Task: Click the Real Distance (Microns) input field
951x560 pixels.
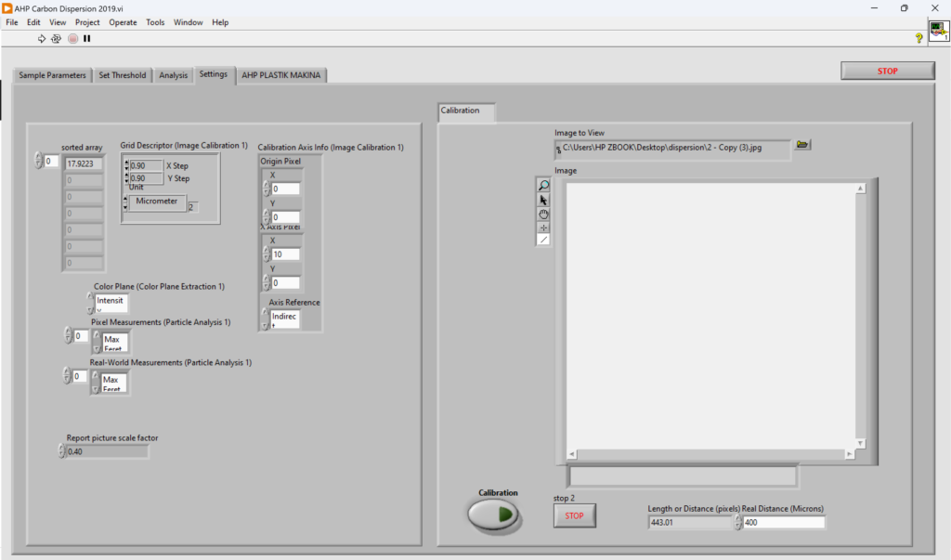Action: [784, 522]
